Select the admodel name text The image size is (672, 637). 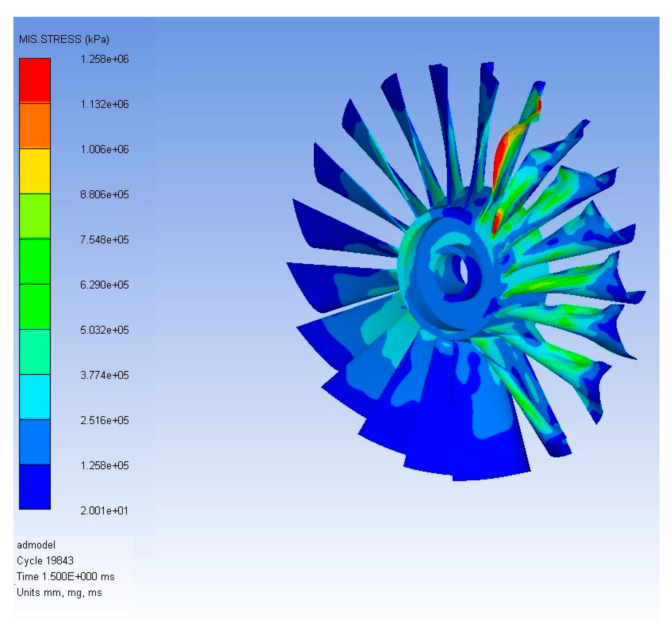[x=36, y=545]
